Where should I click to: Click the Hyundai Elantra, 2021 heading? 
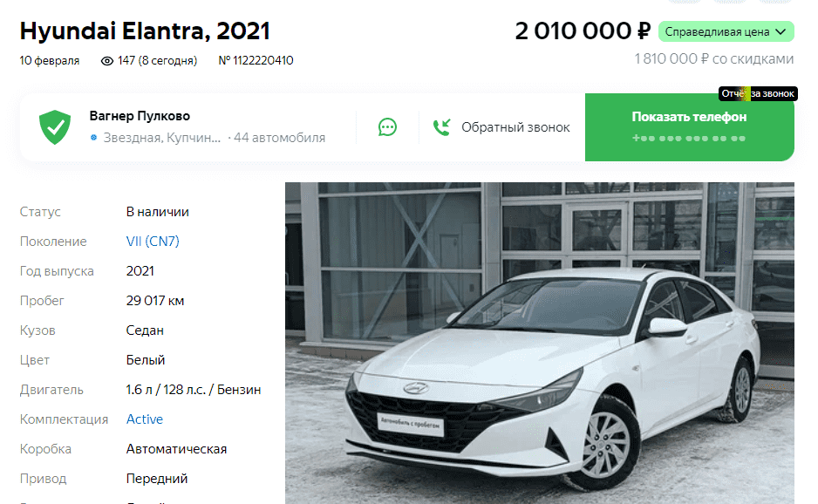145,31
